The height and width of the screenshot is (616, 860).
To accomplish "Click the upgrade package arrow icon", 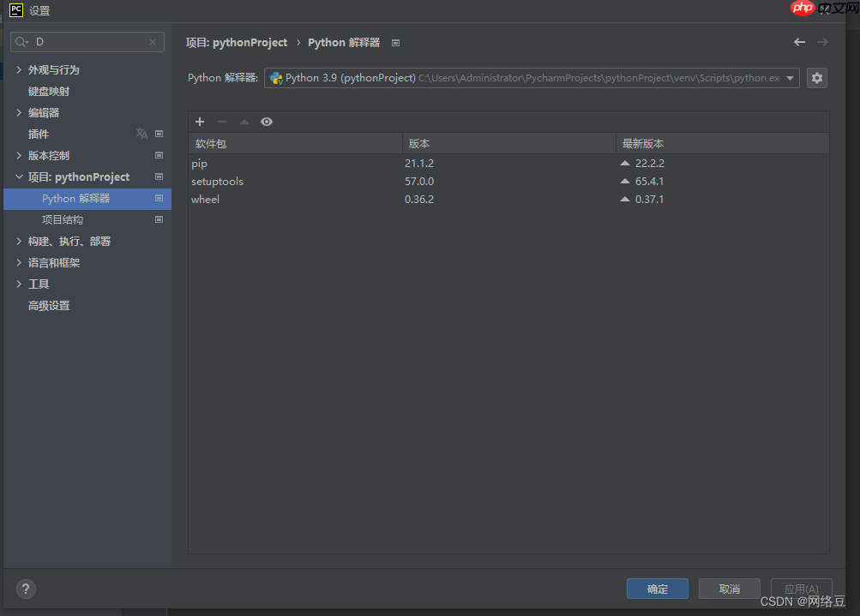I will pos(244,122).
